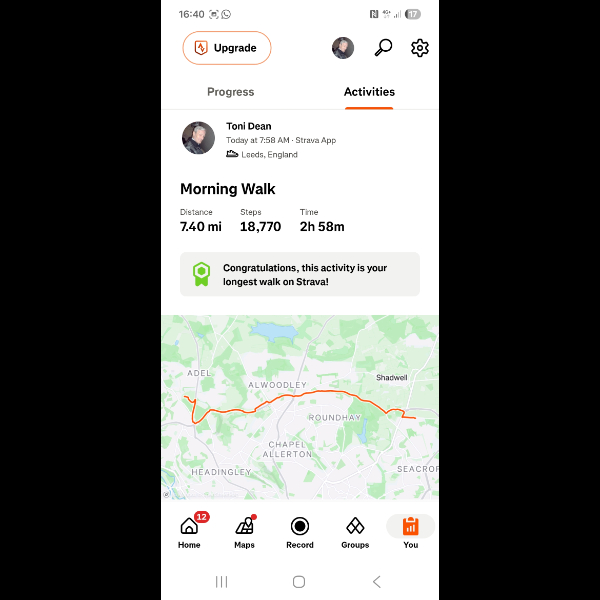Tap the shoe icon beside Leeds, England
This screenshot has width=600, height=600.
click(x=232, y=154)
